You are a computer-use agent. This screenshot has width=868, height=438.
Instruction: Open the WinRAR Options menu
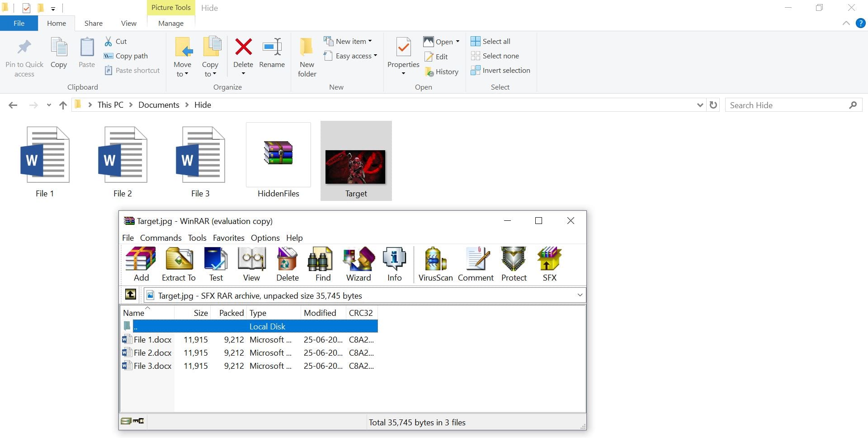[x=265, y=238]
